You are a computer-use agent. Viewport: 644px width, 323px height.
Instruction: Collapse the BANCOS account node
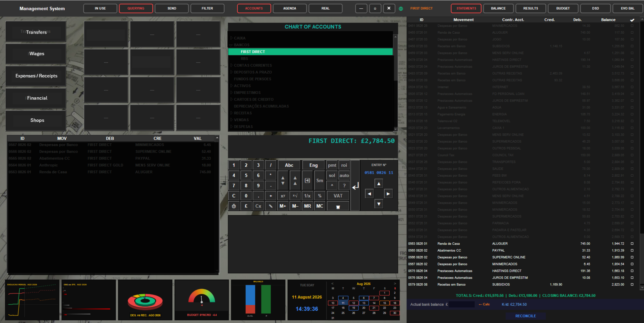tap(231, 45)
